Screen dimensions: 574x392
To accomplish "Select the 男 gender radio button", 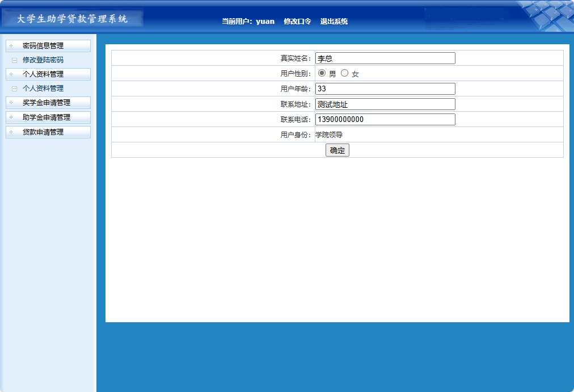I will pos(322,73).
